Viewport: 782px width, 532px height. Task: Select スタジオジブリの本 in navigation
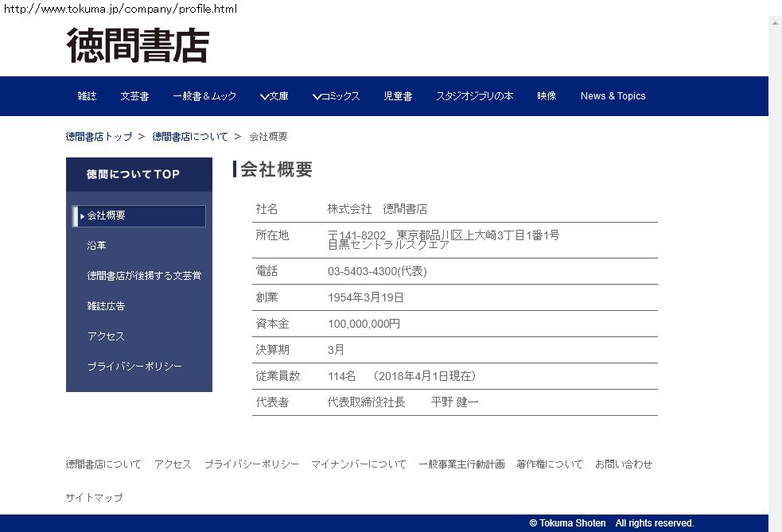pyautogui.click(x=474, y=96)
